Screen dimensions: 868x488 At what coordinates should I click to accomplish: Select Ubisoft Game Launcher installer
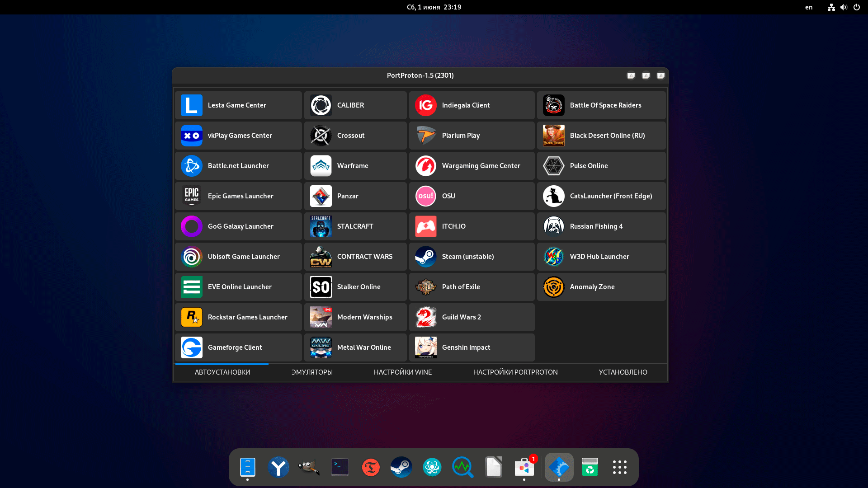pyautogui.click(x=238, y=256)
